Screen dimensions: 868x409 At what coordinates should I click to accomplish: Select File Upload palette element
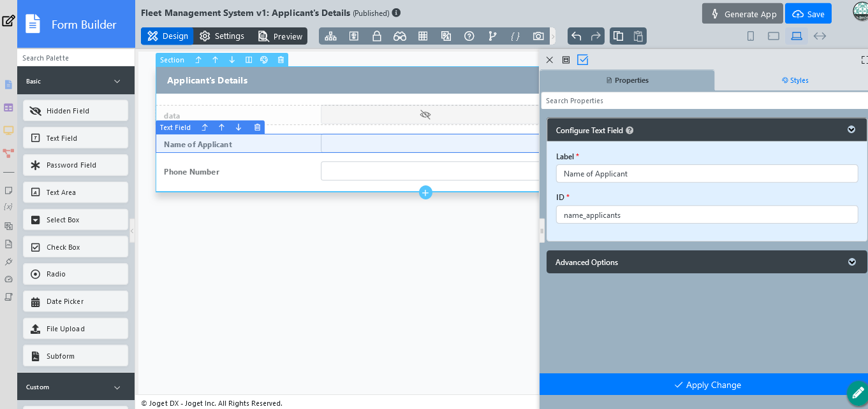tap(75, 329)
